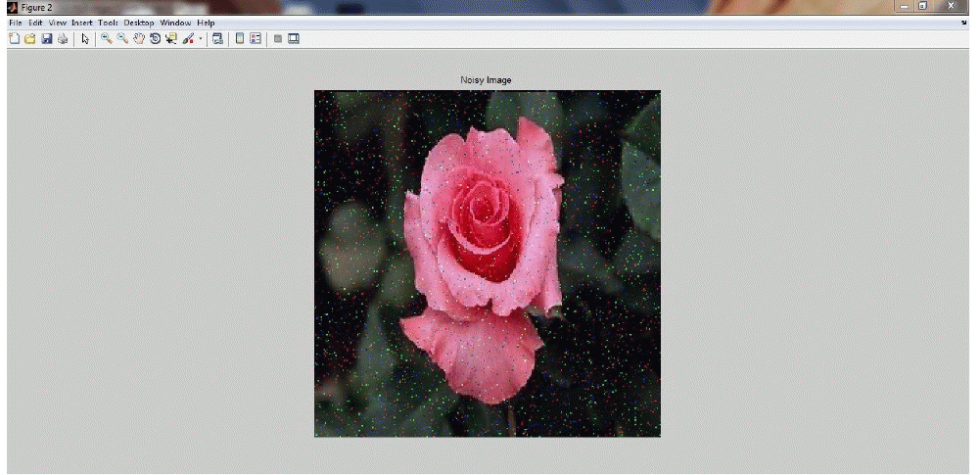Click the Open File folder icon

(29, 39)
